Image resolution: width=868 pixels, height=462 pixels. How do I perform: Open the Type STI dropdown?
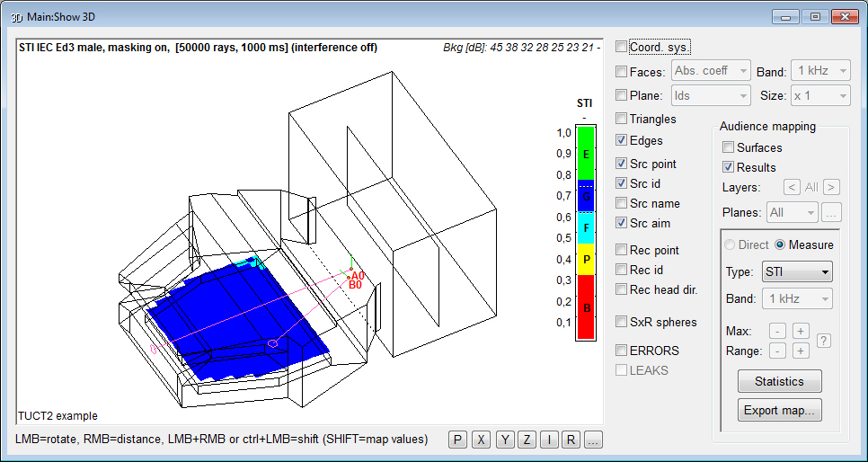[797, 272]
